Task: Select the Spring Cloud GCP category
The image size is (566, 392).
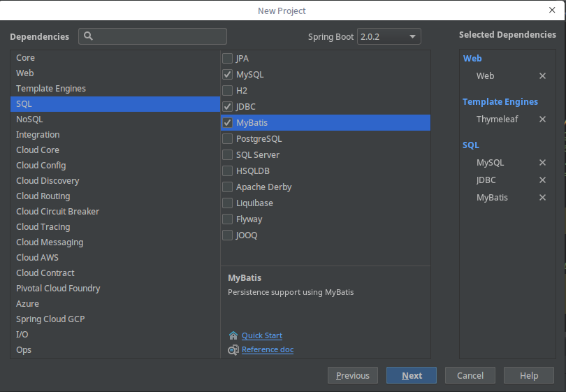Action: pos(115,319)
